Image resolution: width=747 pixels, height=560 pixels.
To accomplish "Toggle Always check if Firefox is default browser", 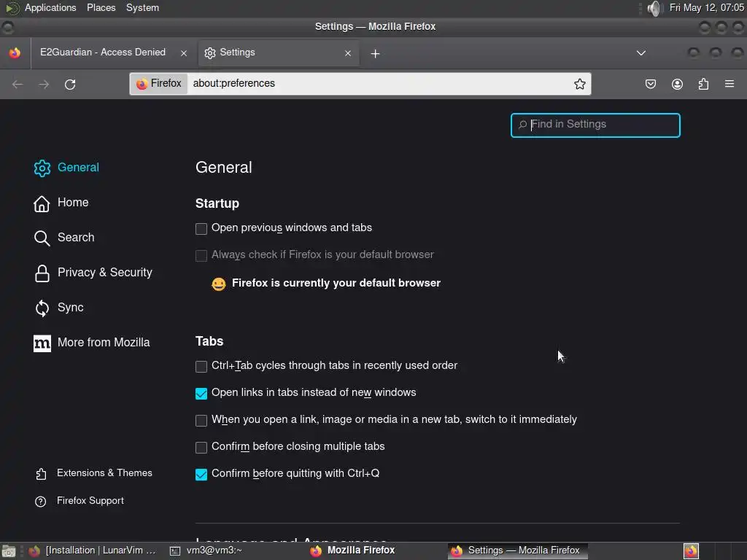I will coord(201,256).
